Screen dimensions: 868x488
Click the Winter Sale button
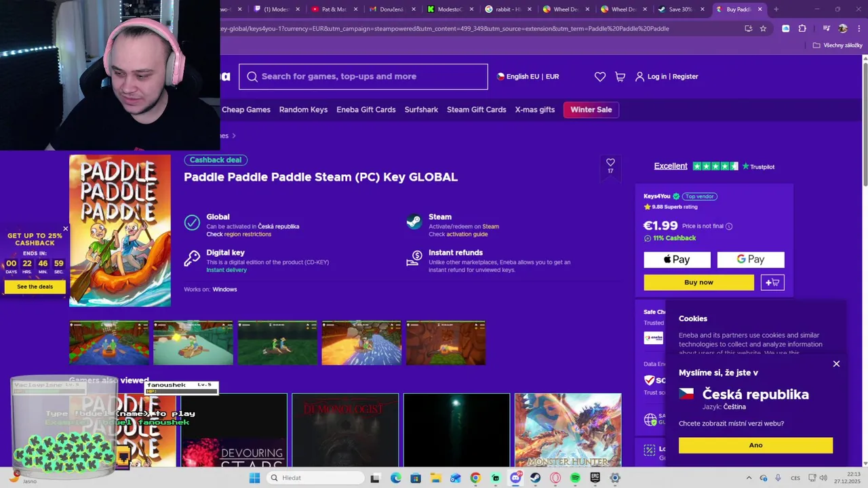click(591, 110)
